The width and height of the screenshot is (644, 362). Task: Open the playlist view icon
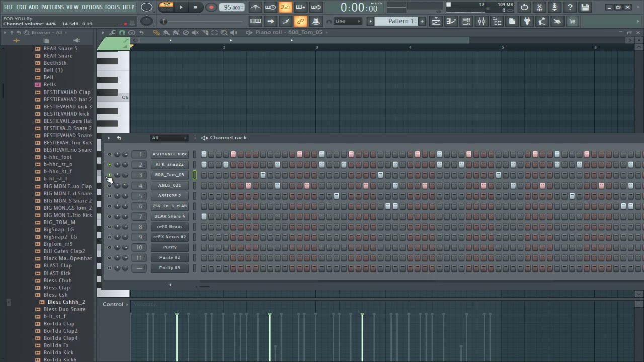click(436, 21)
